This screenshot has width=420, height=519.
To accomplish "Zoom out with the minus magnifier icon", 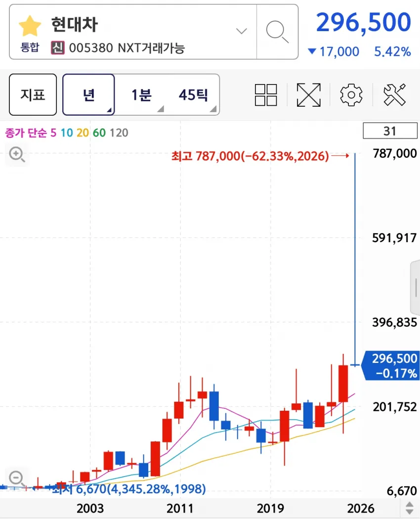I will [16, 478].
